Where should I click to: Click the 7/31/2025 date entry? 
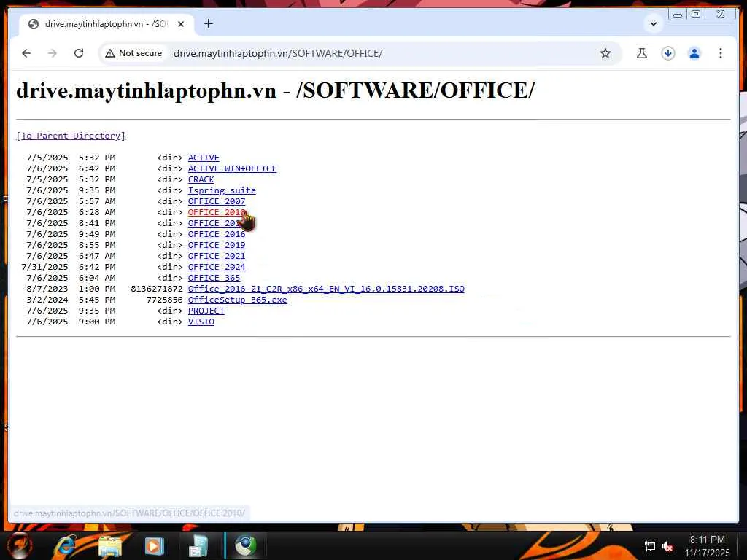pyautogui.click(x=44, y=267)
